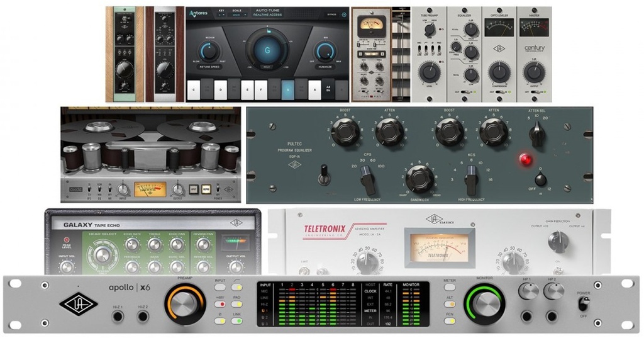
Task: Click Galaxy Tape Echo Feedback knob
Action: pyautogui.click(x=132, y=268)
